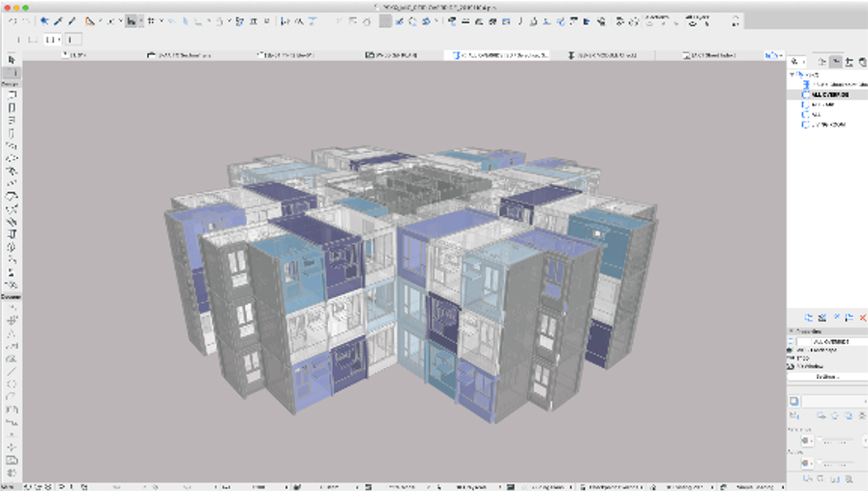Screen dimensions: 868x491
Task: Click the Organizer icon at Navigator top right
Action: tap(862, 62)
